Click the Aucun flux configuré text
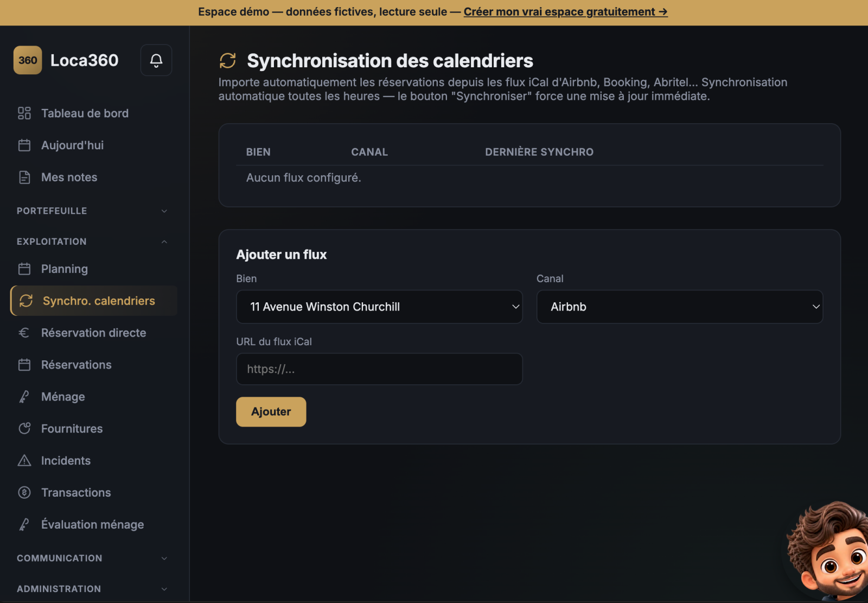 [x=304, y=178]
